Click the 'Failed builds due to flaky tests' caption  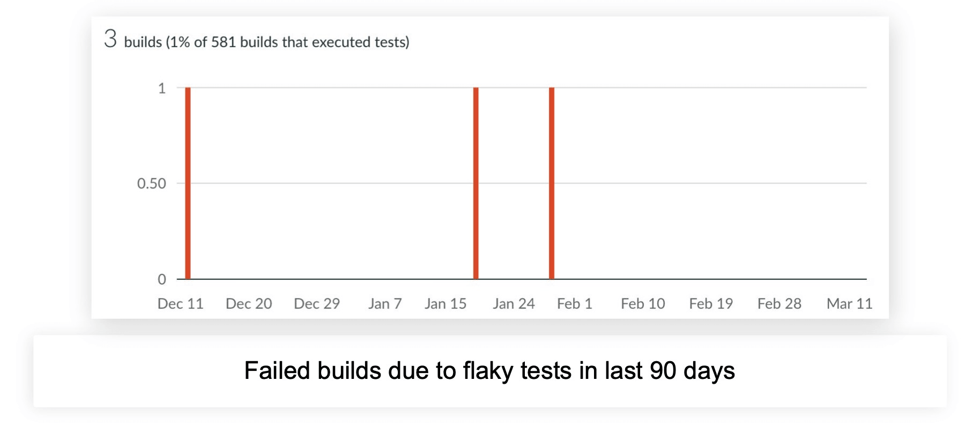point(489,371)
